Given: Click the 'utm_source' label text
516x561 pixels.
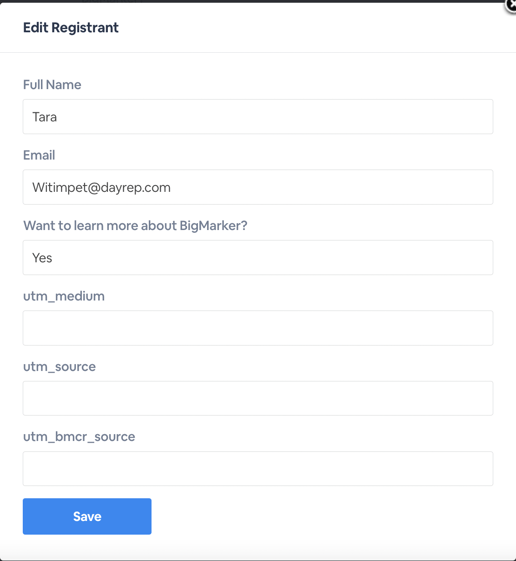Looking at the screenshot, I should click(x=59, y=367).
